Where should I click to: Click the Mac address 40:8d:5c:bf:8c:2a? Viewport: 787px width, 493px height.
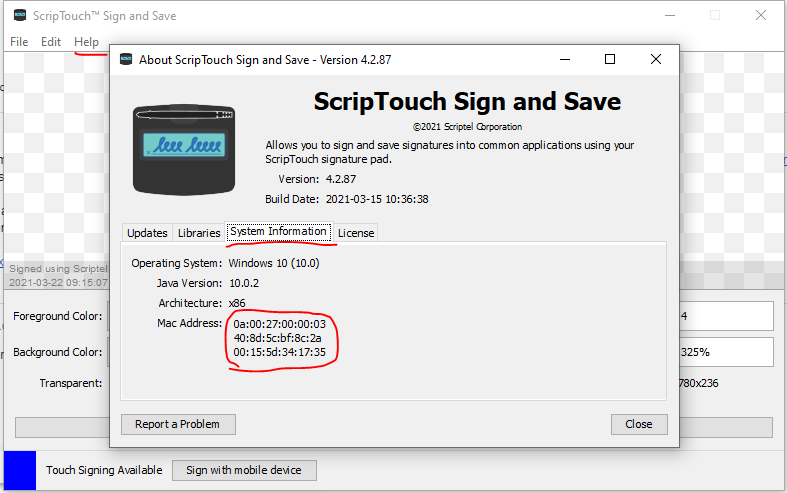[277, 338]
